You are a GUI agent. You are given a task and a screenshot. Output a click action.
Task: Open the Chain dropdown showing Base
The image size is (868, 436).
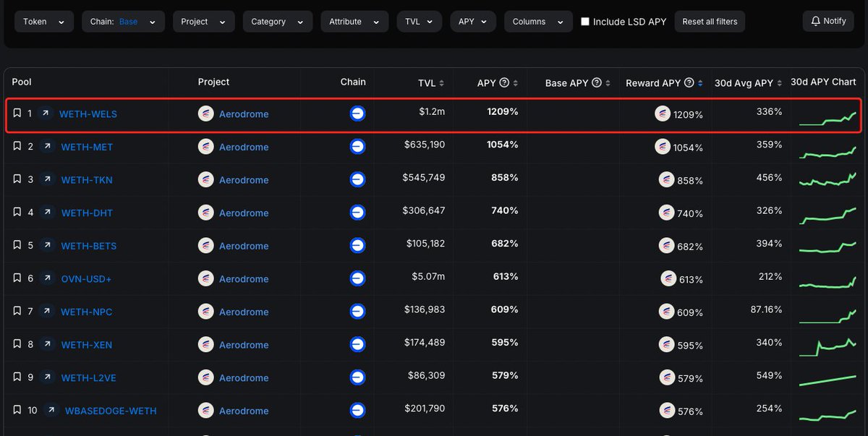[x=123, y=21]
